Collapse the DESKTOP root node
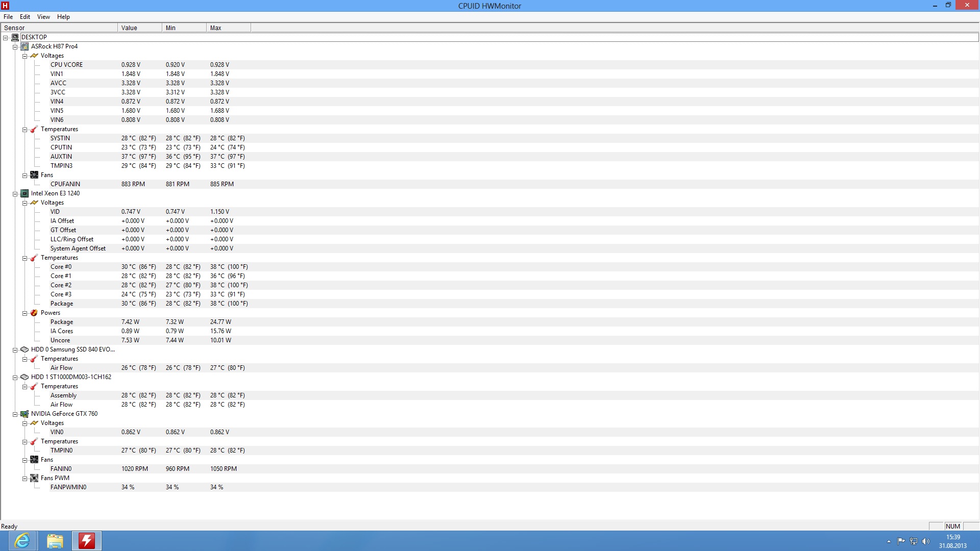Image resolution: width=980 pixels, height=551 pixels. 6,38
